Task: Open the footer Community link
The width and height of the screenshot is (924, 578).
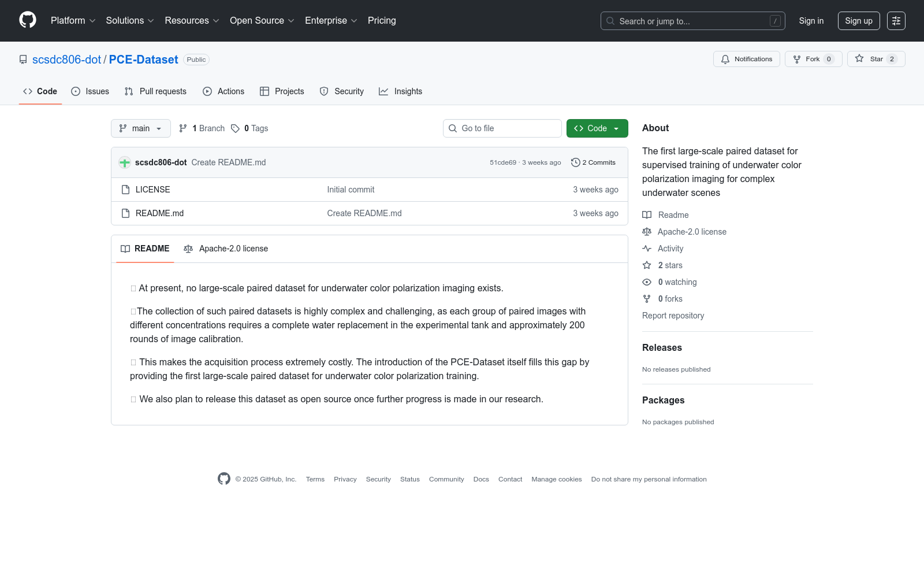Action: pyautogui.click(x=446, y=479)
